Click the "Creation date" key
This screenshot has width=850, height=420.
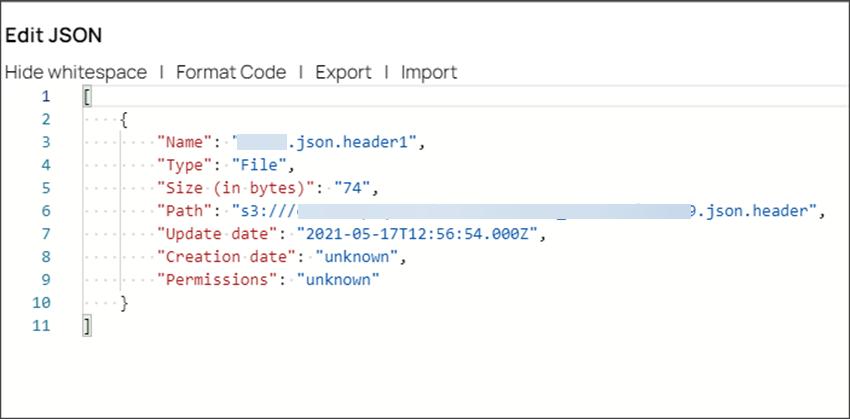[226, 257]
